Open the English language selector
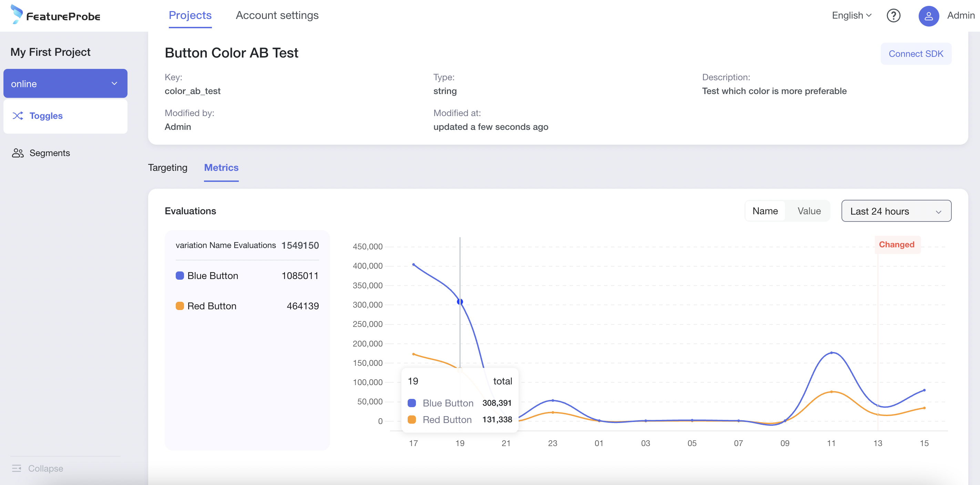This screenshot has width=980, height=485. (x=851, y=16)
